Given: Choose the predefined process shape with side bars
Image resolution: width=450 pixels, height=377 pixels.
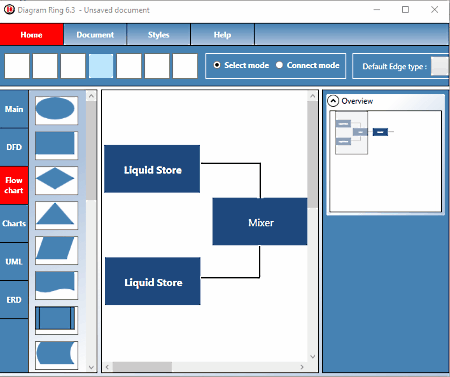Looking at the screenshot, I should 56,320.
